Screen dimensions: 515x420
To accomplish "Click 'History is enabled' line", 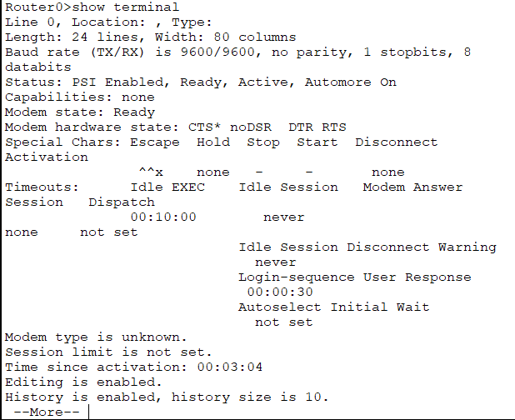I will pos(167,397).
